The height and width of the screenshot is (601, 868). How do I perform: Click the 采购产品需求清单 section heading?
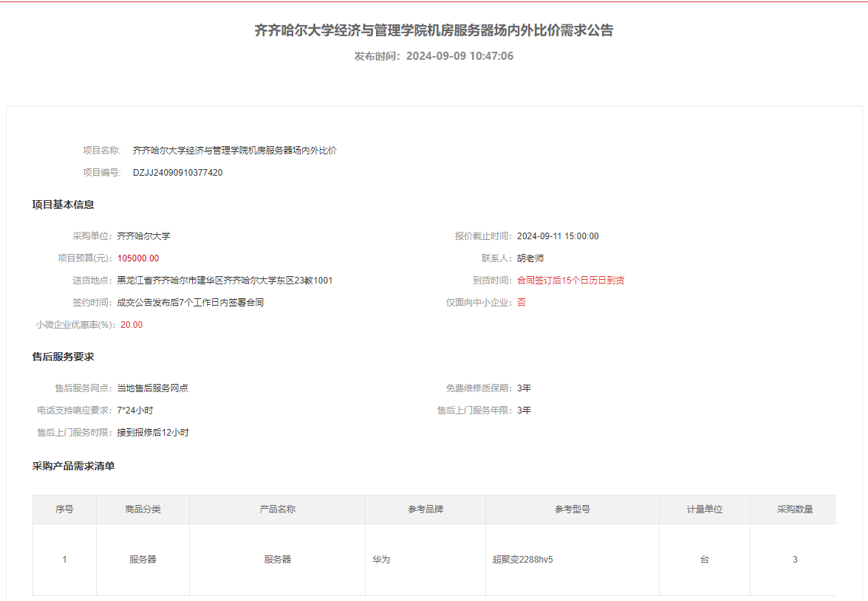click(x=73, y=466)
